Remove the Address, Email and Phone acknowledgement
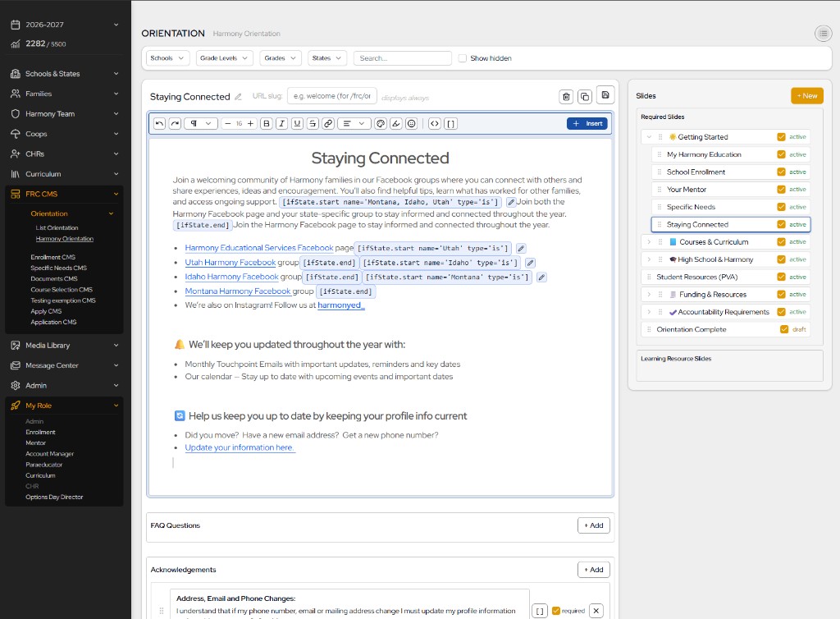This screenshot has height=619, width=840. [596, 611]
